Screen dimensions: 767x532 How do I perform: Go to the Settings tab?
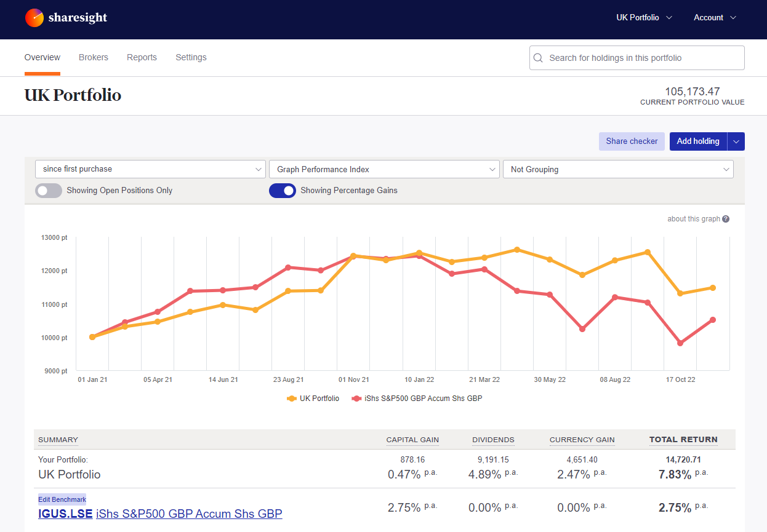191,57
